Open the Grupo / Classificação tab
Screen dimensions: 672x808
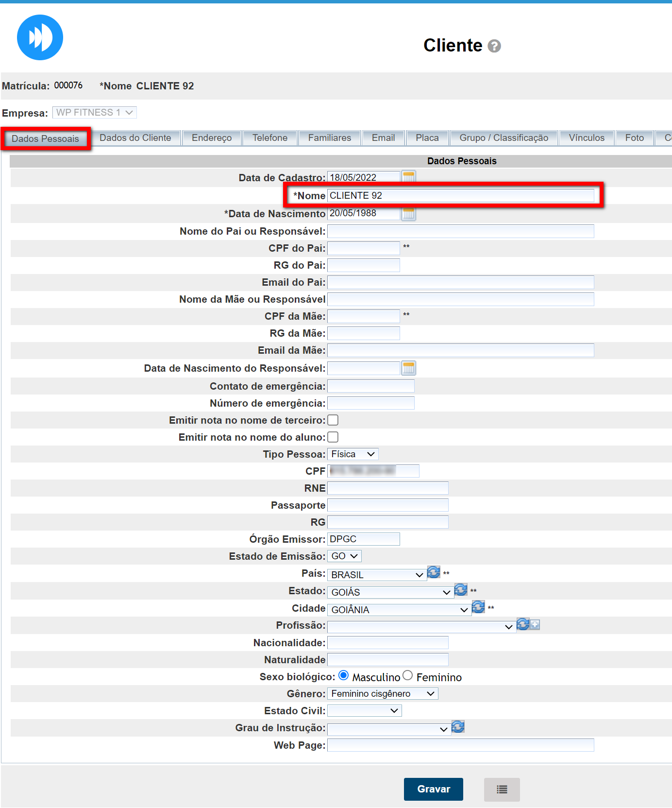504,138
